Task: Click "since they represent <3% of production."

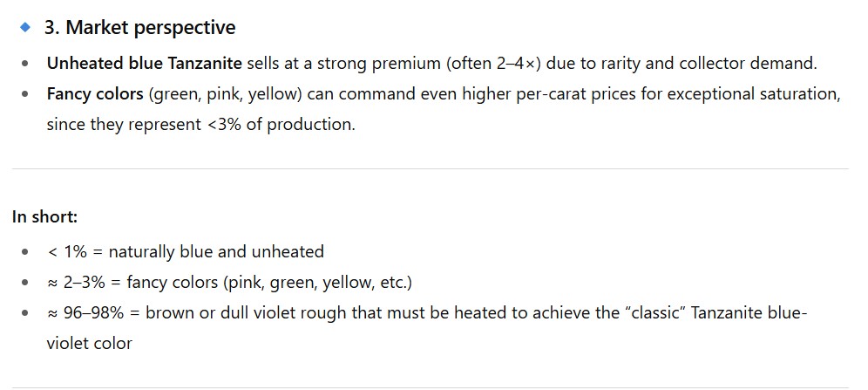Action: pos(200,124)
